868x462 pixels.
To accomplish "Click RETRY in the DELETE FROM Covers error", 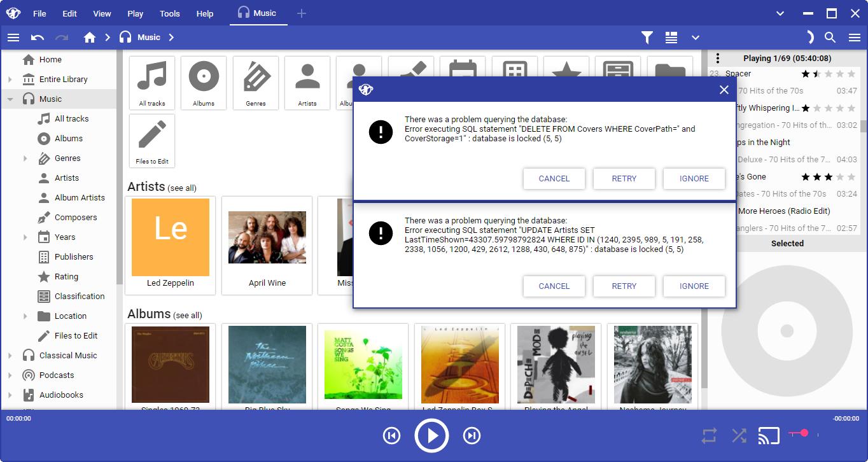I will (624, 179).
